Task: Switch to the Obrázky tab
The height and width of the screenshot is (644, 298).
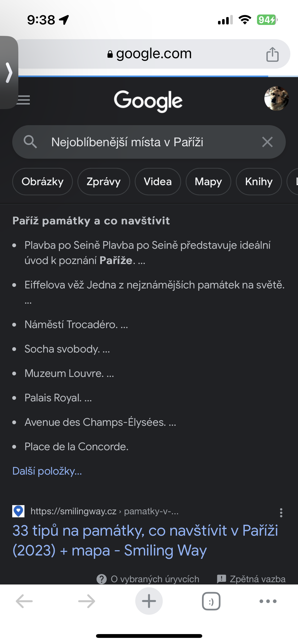Action: pyautogui.click(x=43, y=182)
